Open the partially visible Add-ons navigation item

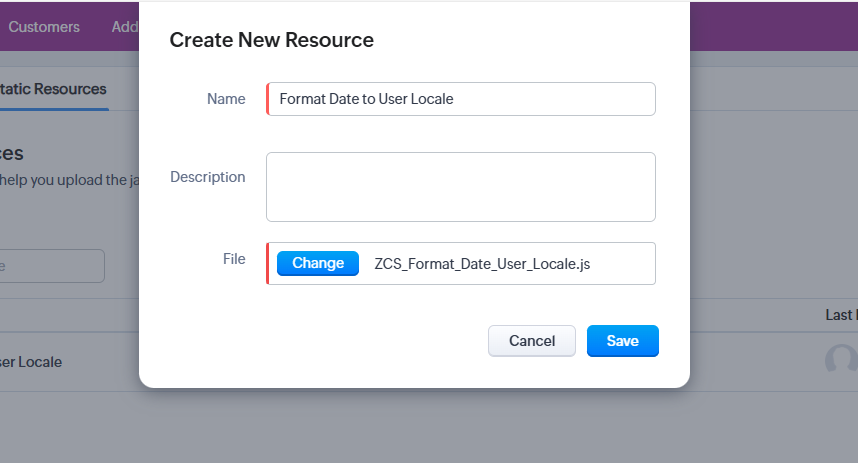126,27
